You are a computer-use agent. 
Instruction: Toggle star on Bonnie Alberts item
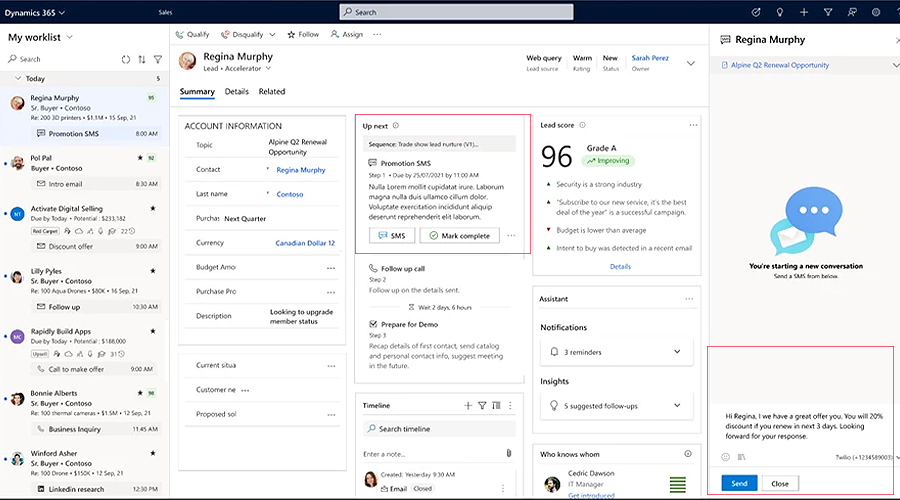click(x=140, y=393)
